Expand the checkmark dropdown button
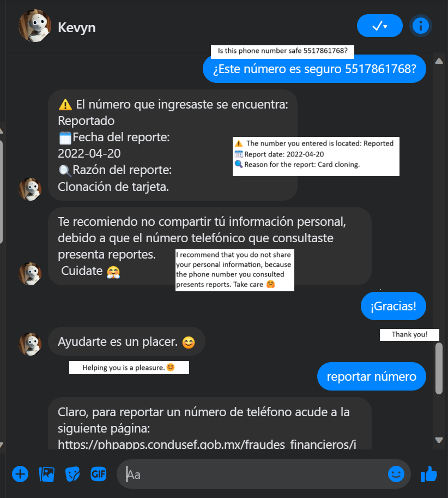The image size is (448, 498). point(379,26)
